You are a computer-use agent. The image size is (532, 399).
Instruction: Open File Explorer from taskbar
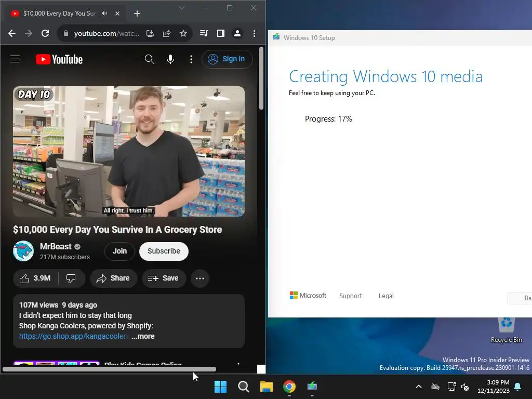tap(267, 387)
